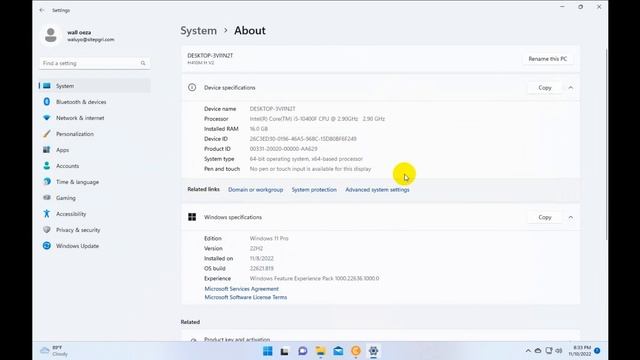This screenshot has width=640, height=360.
Task: Open Task View on the taskbar
Action: 285,351
